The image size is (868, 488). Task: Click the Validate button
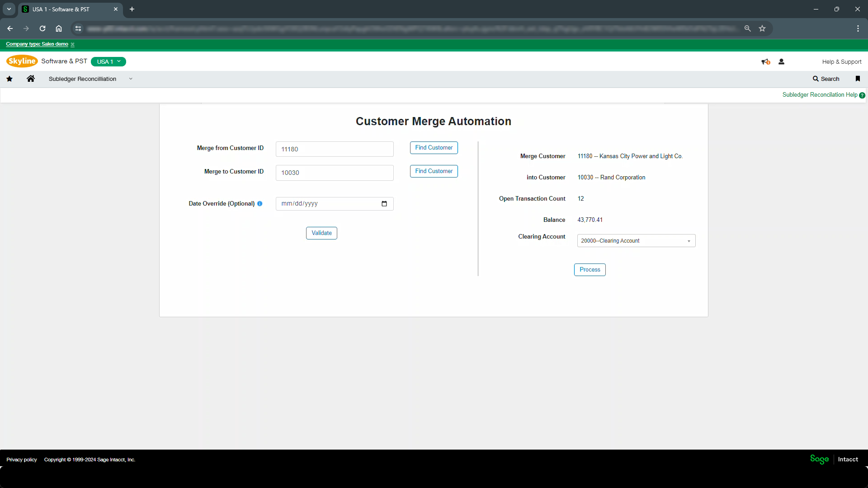321,233
